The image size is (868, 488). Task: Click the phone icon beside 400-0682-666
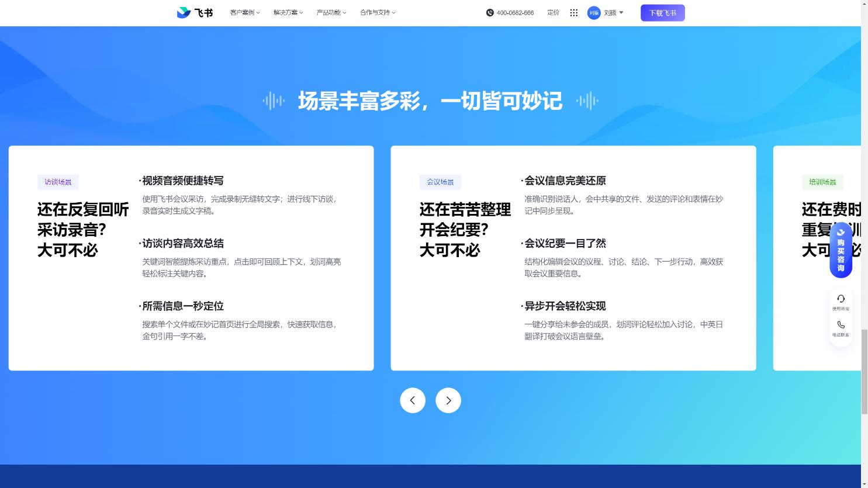[490, 13]
